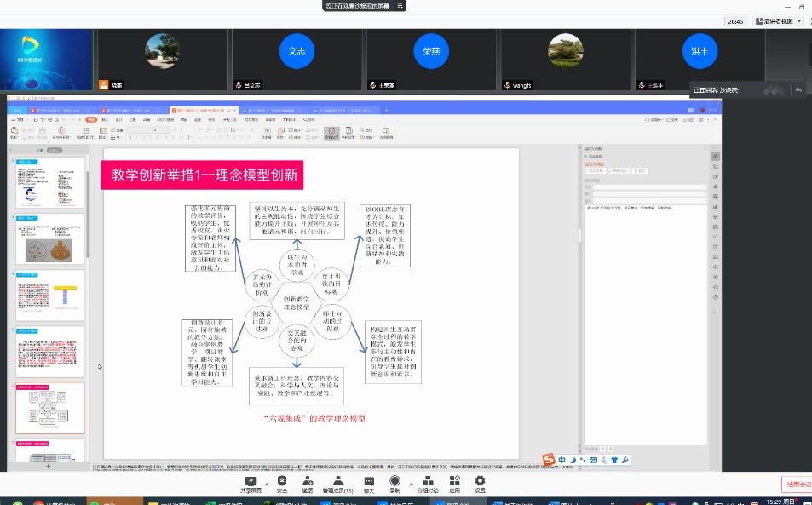Click the wangfs participant video tile
This screenshot has width=812, height=505.
[566, 56]
